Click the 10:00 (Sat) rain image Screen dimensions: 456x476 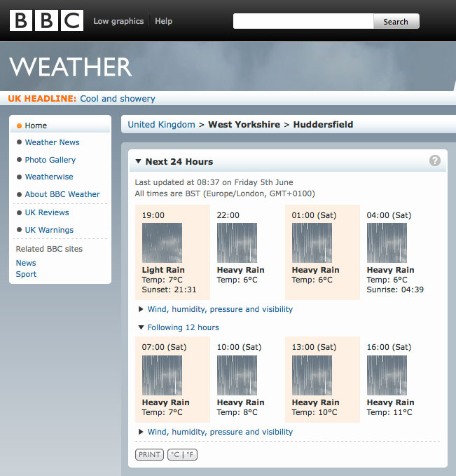coord(237,375)
